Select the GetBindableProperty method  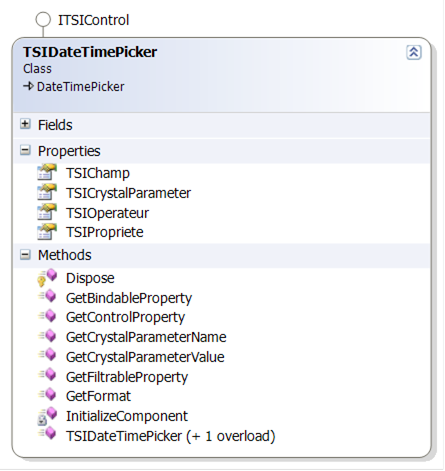tap(129, 298)
